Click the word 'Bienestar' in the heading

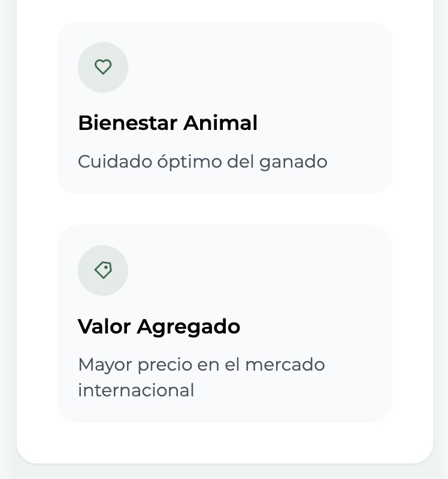(128, 123)
